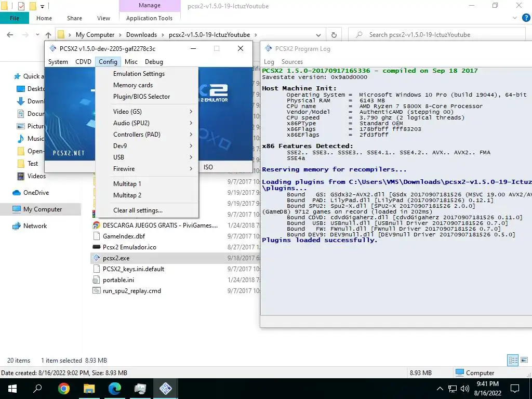
Task: Open Test folder in sidebar
Action: pos(33,164)
